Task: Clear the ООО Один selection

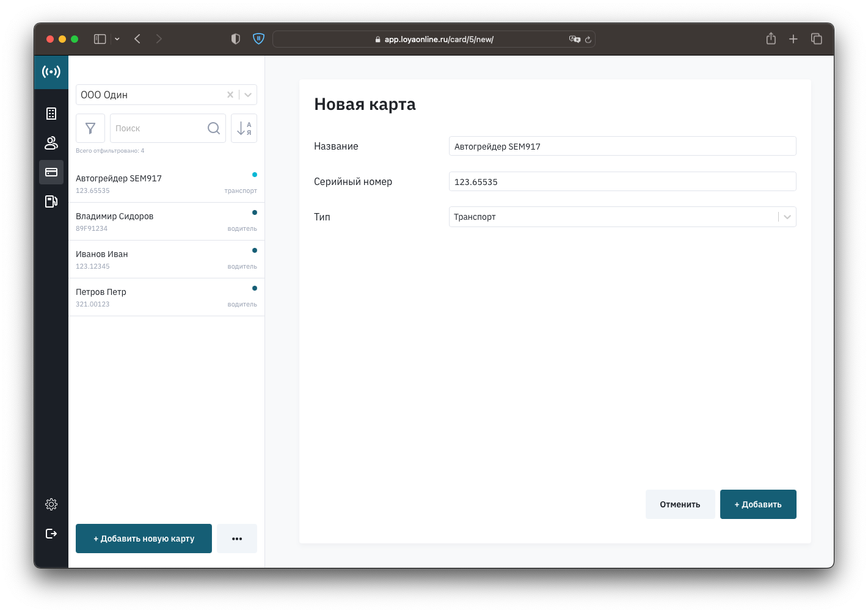Action: click(x=230, y=95)
